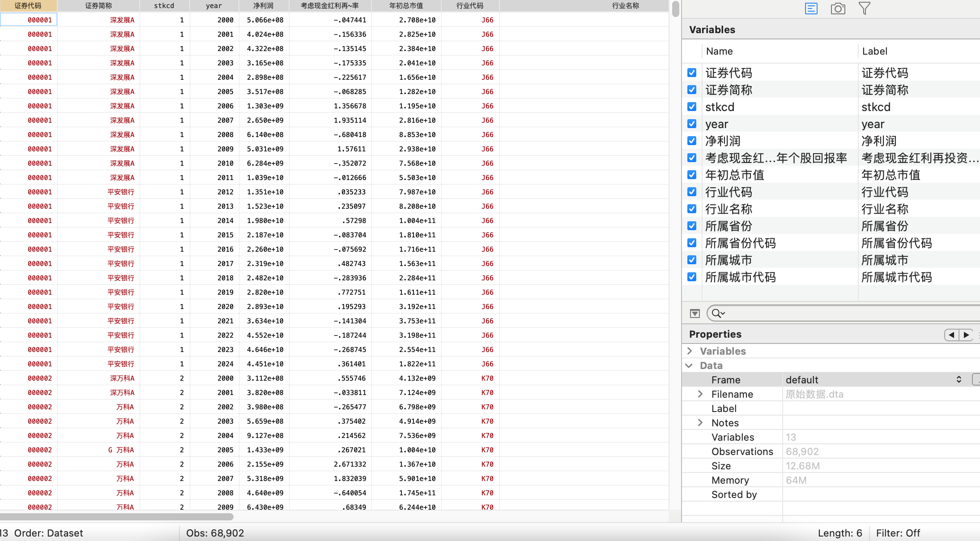This screenshot has height=541, width=980.
Task: Collapse the Data properties section
Action: pos(690,365)
